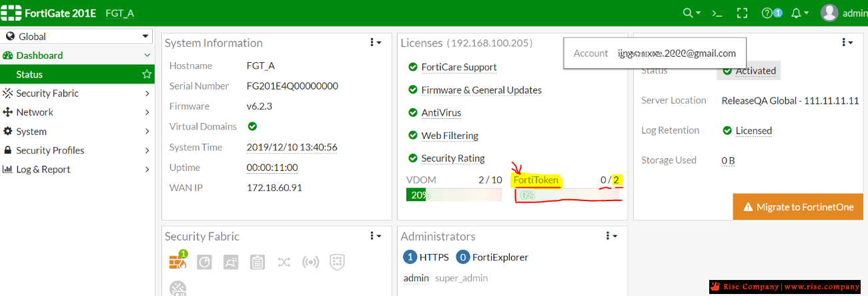Screen dimensions: 868x296
Task: Click the Virtual Domains green check icon
Action: (x=252, y=126)
